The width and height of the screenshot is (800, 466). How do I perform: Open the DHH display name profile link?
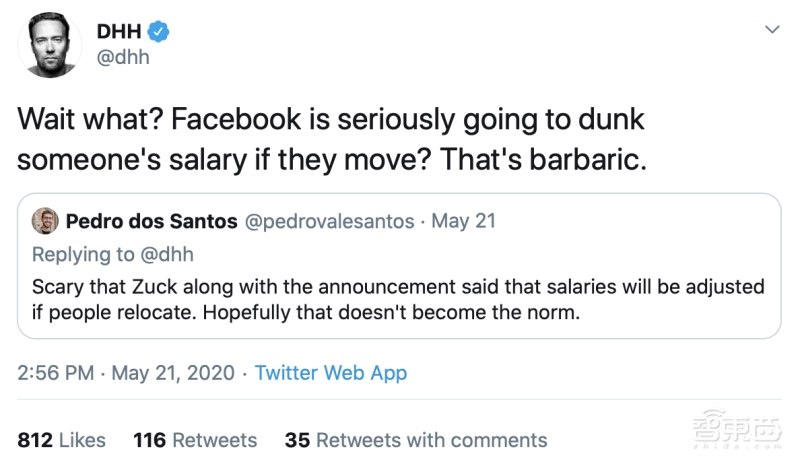120,32
